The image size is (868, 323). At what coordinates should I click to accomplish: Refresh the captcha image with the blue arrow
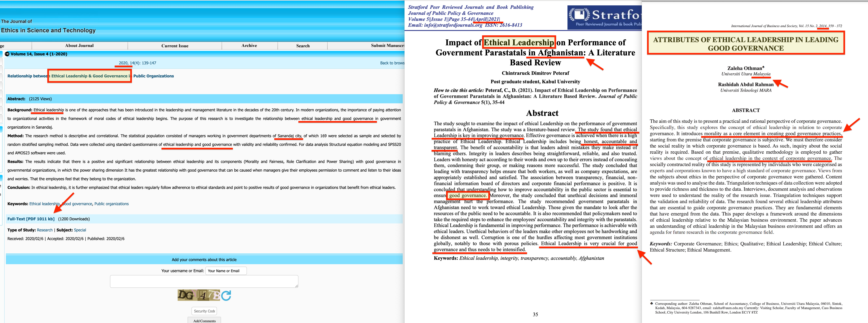pyautogui.click(x=226, y=295)
